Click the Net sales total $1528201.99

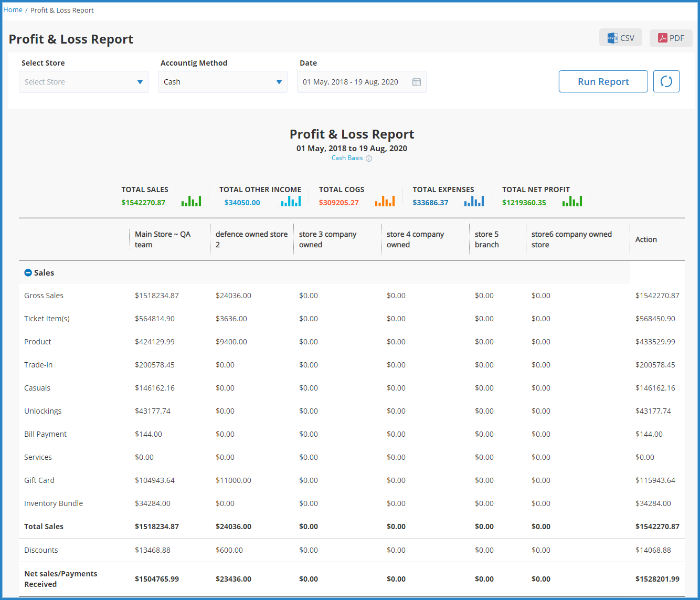point(657,579)
